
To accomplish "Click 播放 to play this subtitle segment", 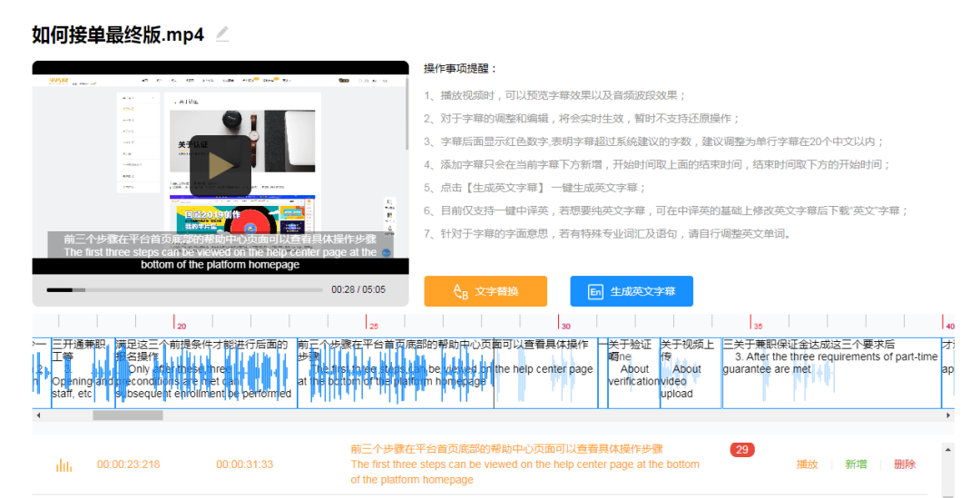I will point(807,464).
